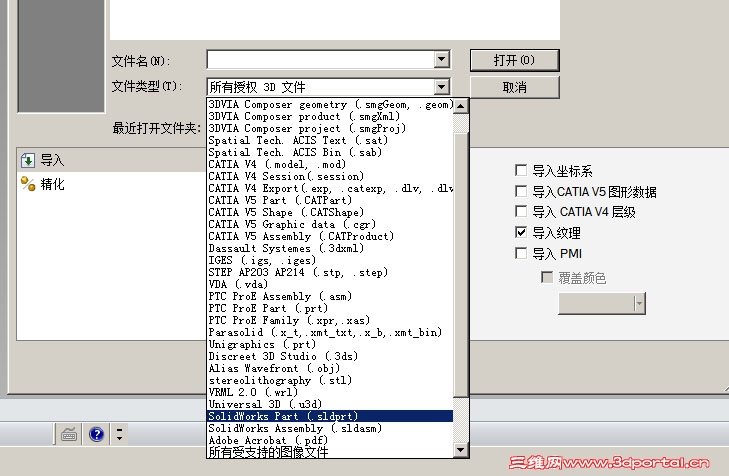Choose Dassault Systemes (.3dxml) format

(x=330, y=249)
